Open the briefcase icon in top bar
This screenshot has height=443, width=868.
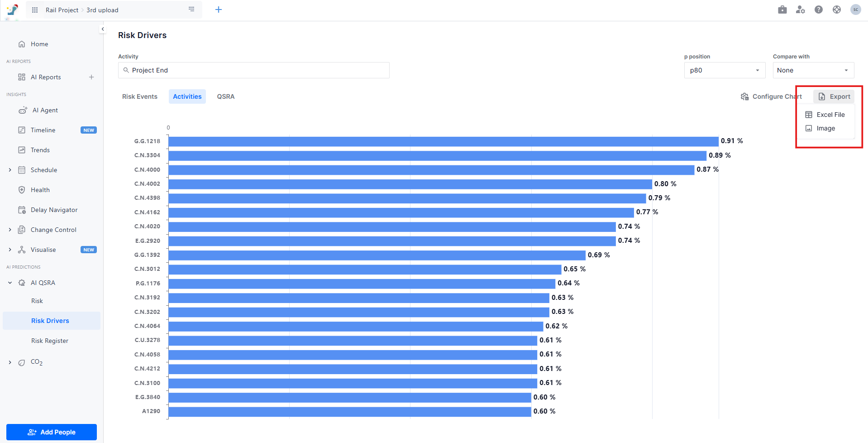tap(782, 10)
